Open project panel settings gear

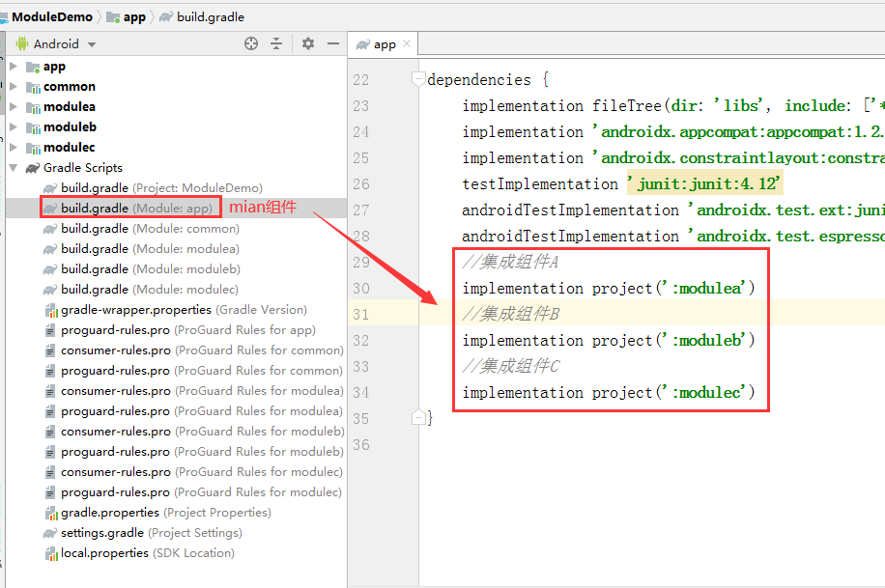307,43
